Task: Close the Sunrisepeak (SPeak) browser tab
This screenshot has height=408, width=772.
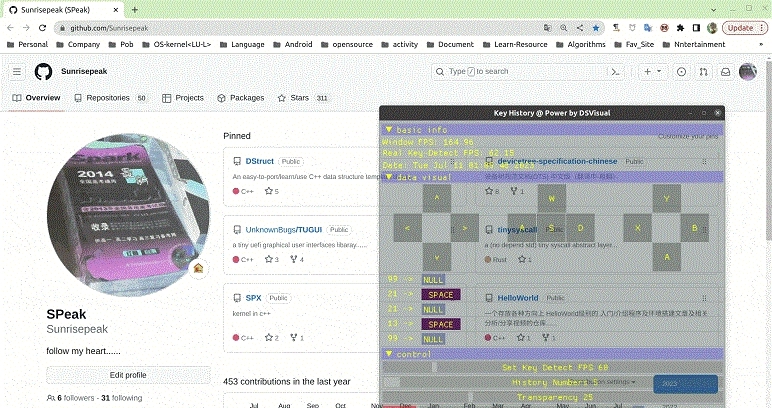Action: (x=116, y=9)
